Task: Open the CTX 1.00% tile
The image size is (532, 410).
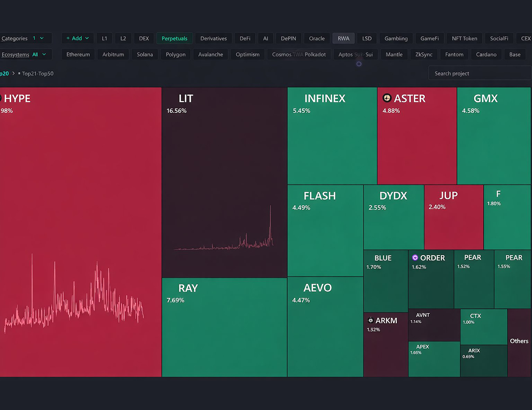Action: (484, 327)
